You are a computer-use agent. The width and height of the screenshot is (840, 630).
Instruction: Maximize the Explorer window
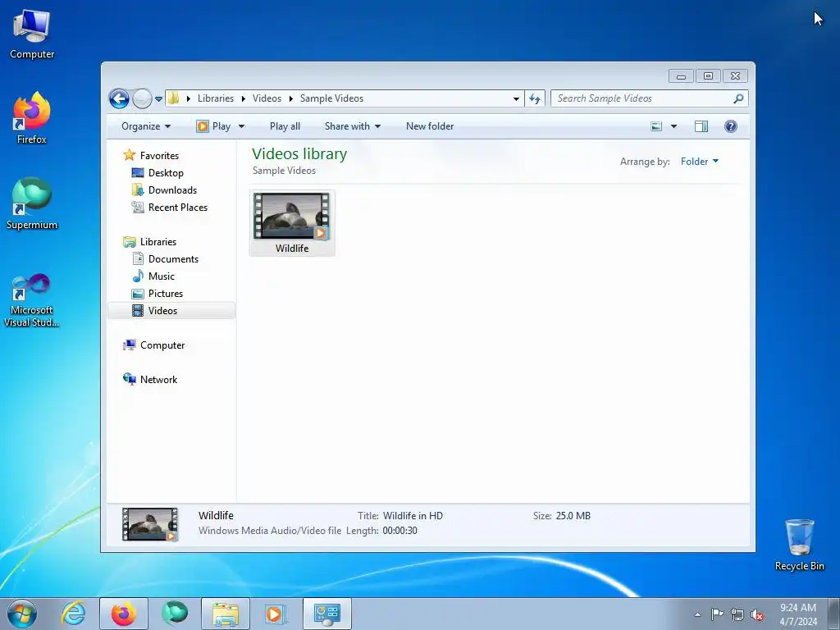pyautogui.click(x=708, y=76)
